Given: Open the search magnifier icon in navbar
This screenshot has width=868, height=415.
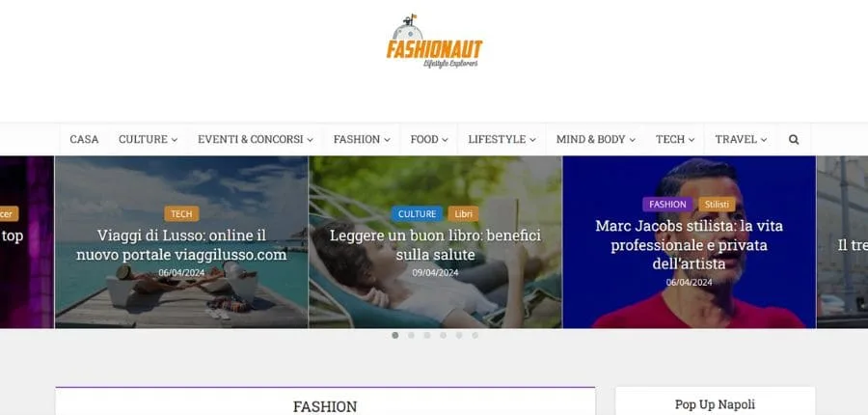Looking at the screenshot, I should click(x=794, y=140).
